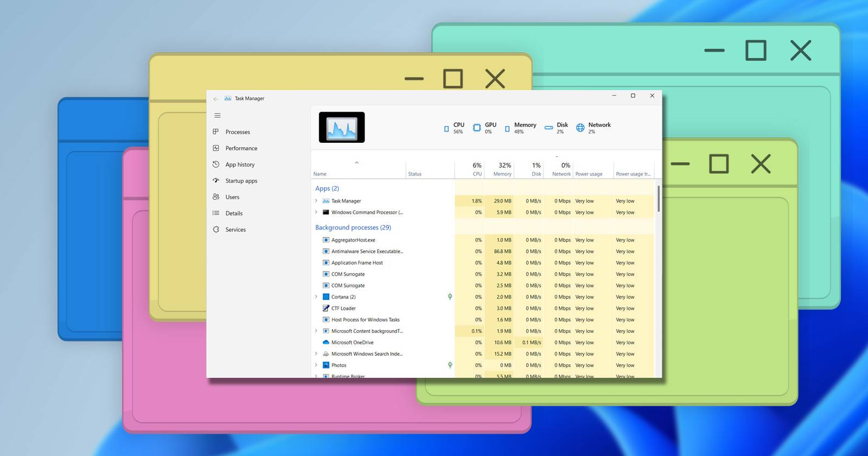Sort by the 1% Disk column header

pyautogui.click(x=529, y=169)
